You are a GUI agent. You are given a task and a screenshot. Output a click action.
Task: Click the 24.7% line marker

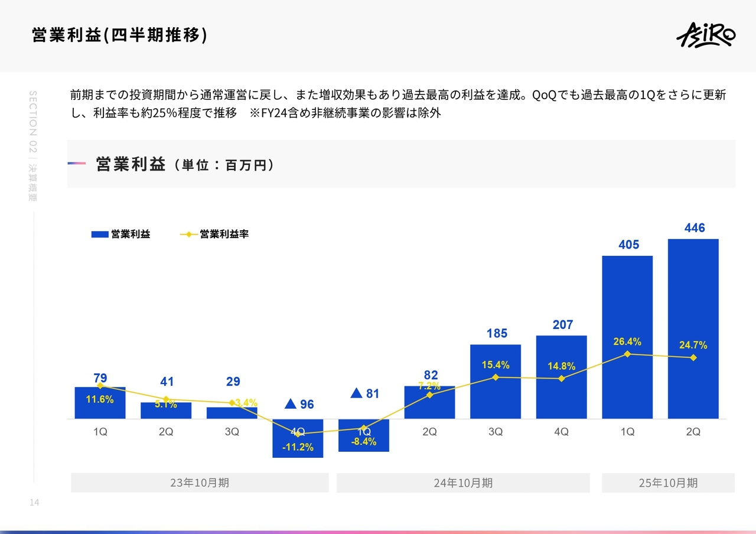click(x=693, y=357)
